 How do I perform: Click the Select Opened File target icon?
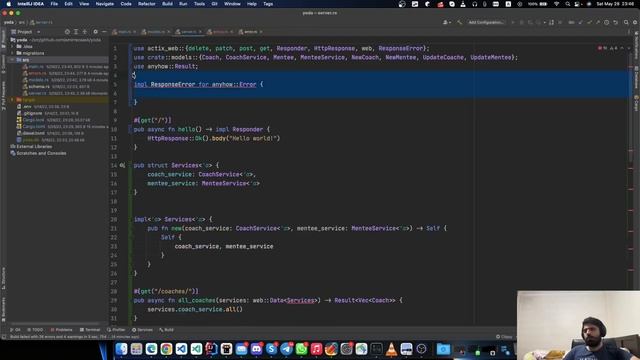pyautogui.click(x=67, y=31)
